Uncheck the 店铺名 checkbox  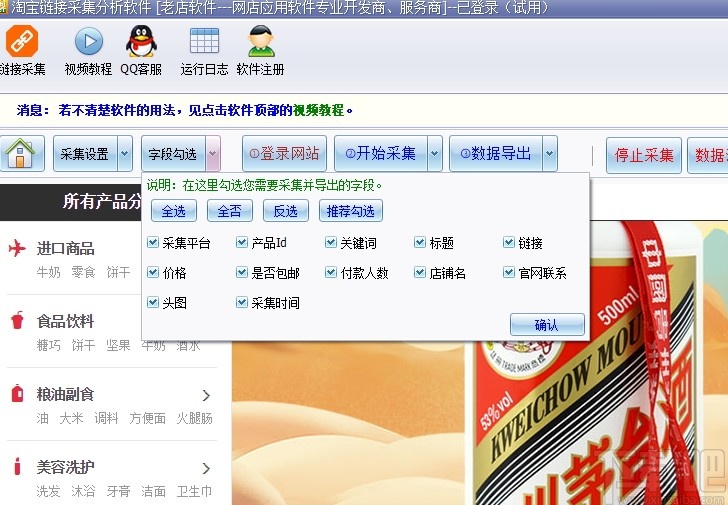tap(420, 272)
